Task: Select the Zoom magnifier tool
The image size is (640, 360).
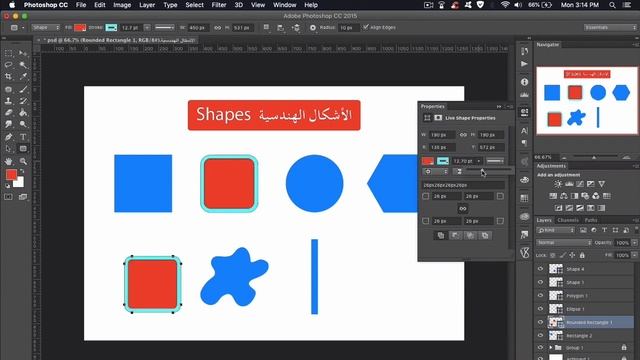Action: coord(23,161)
